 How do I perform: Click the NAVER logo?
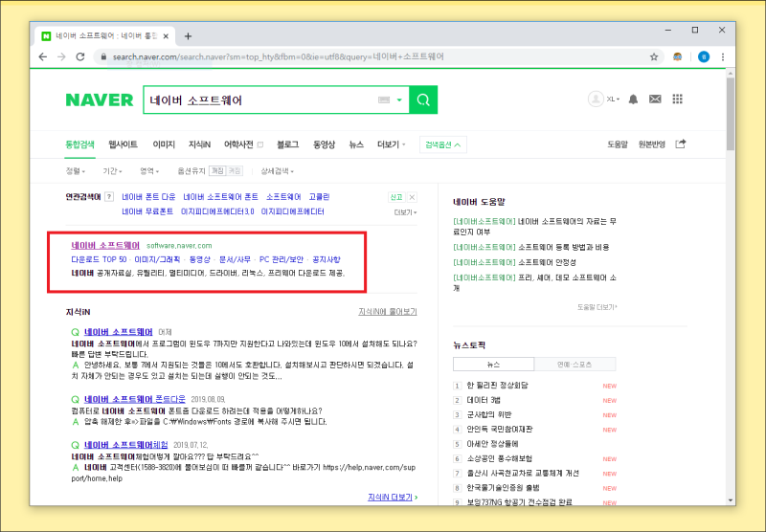[x=100, y=100]
